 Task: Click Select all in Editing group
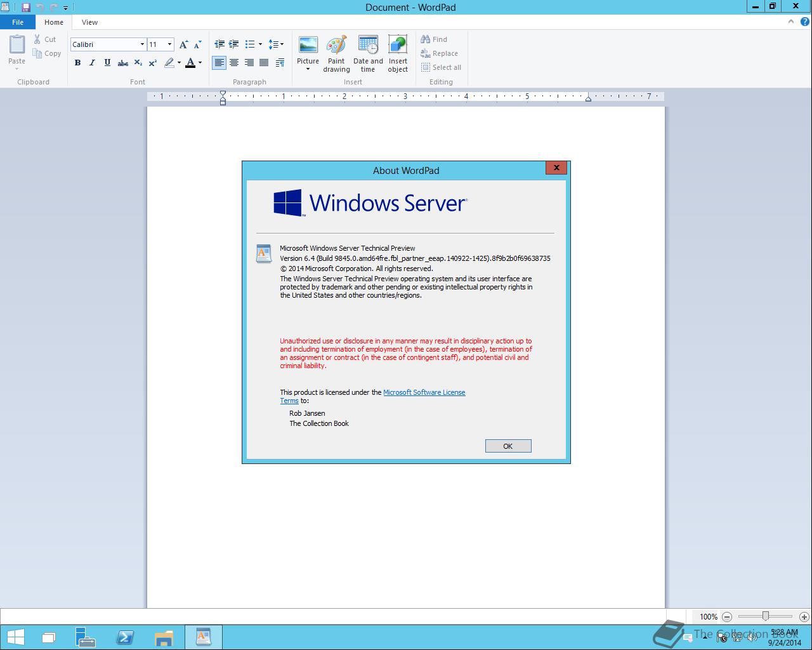pos(441,67)
